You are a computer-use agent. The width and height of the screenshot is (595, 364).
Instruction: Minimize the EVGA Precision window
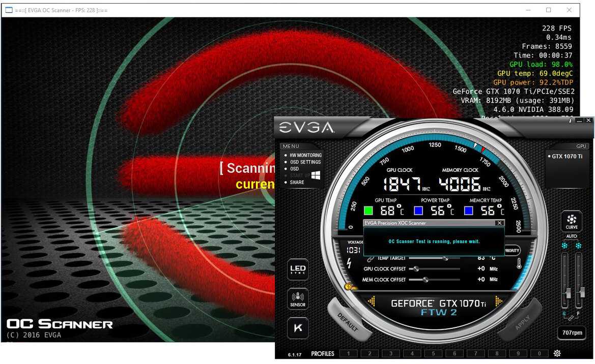coord(579,120)
